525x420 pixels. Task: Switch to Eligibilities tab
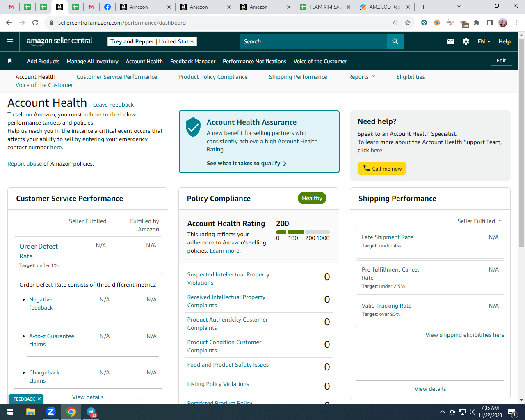tap(411, 77)
